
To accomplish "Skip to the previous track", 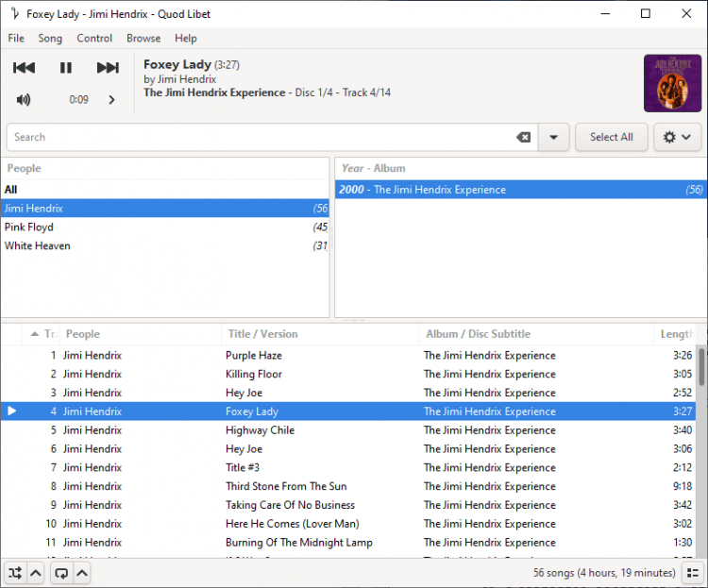I will click(24, 68).
